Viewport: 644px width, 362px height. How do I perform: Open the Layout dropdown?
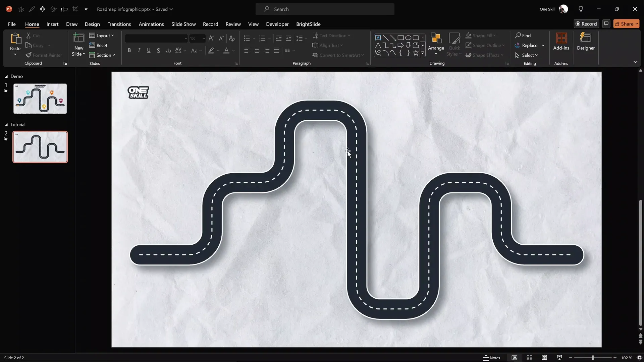[102, 36]
